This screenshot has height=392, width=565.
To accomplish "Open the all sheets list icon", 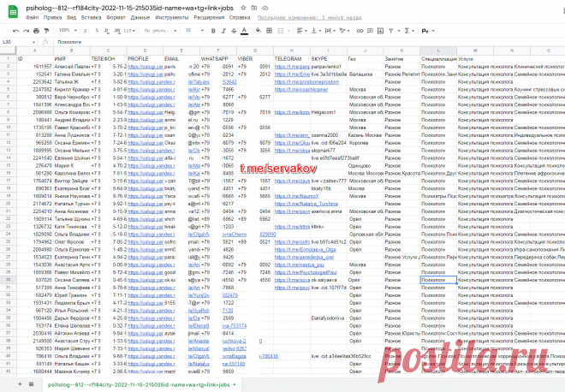I will tap(32, 384).
